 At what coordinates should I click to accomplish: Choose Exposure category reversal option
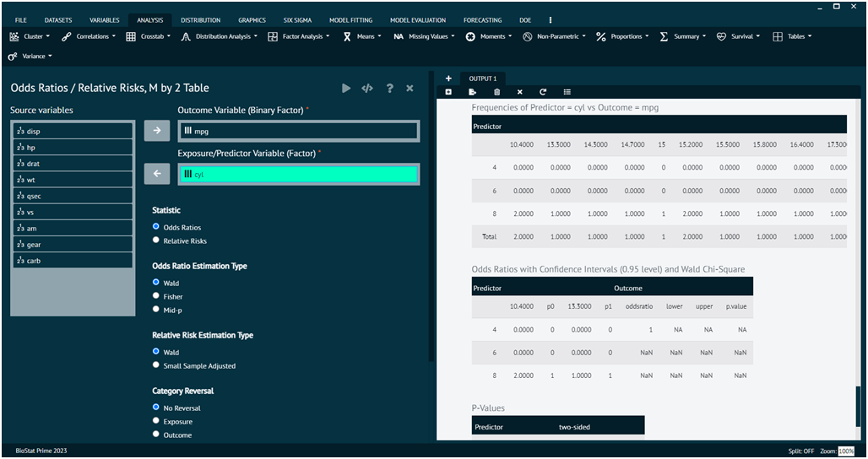[156, 421]
